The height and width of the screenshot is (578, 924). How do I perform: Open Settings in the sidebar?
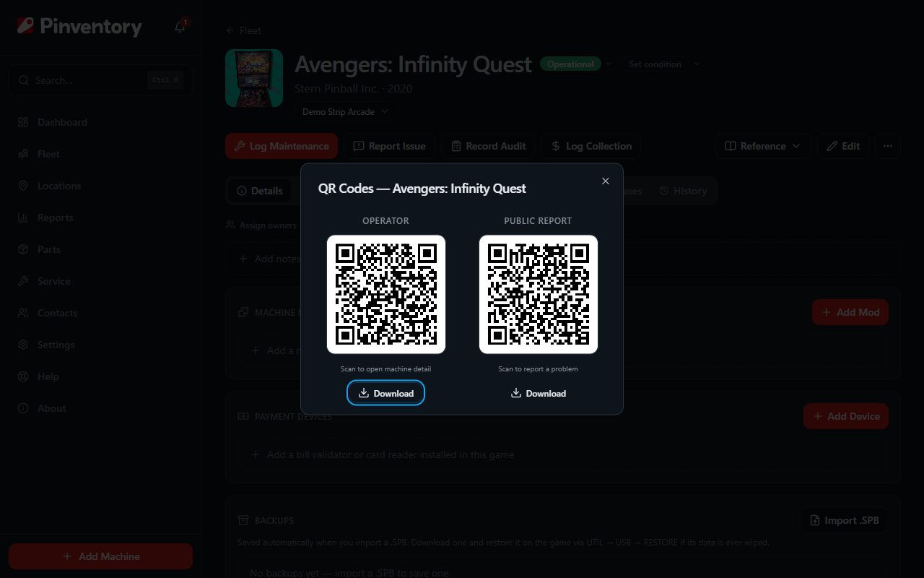(100, 345)
